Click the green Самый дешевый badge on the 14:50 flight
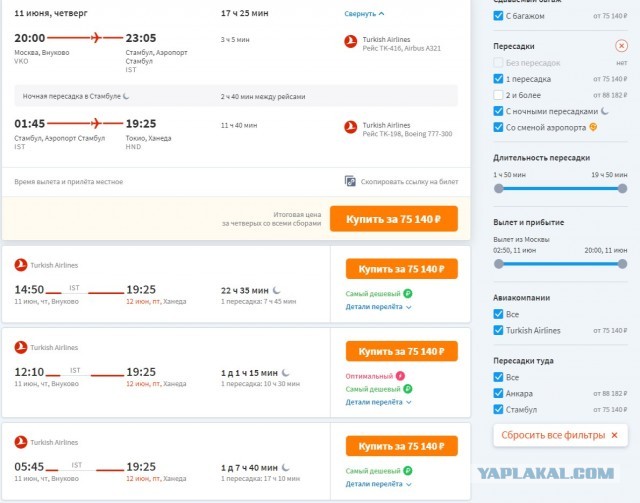Screen dimensions: 640x503 pos(379,294)
